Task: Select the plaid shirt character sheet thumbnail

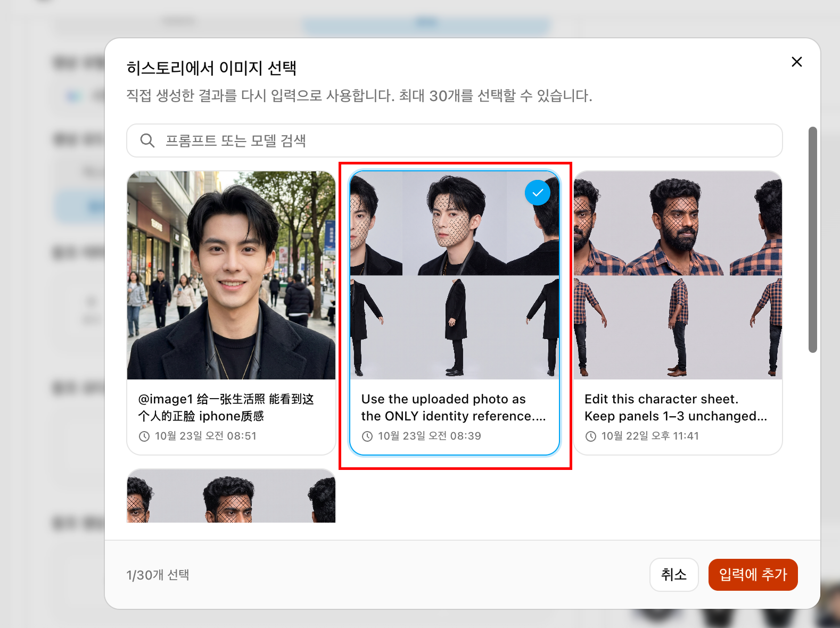Action: coord(678,275)
